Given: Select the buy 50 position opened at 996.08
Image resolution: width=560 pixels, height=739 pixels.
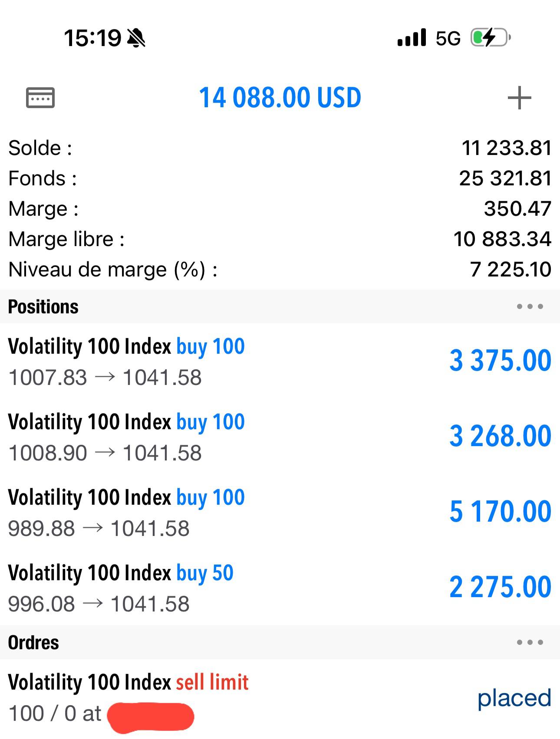Looking at the screenshot, I should pos(280,588).
